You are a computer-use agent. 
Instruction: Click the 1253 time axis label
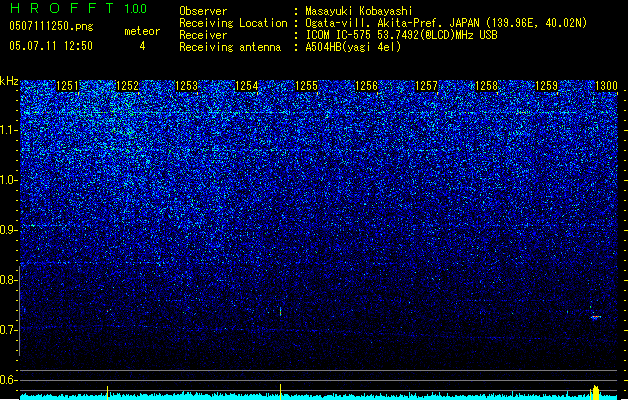point(187,86)
